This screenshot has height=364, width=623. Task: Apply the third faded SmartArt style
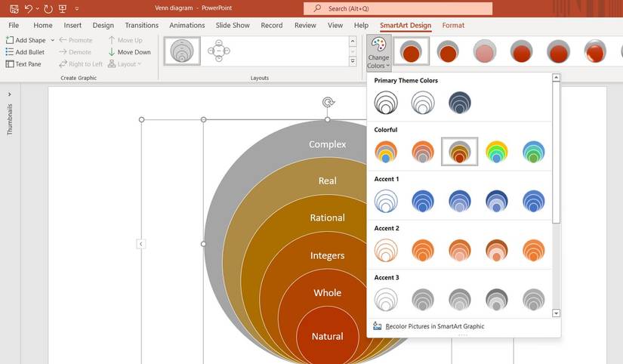pos(484,51)
